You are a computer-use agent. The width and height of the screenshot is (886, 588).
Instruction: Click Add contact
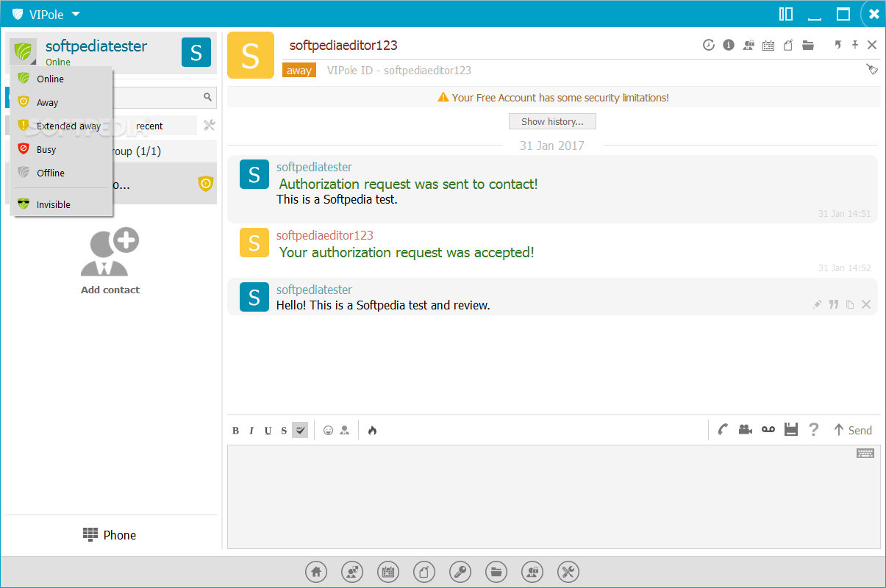(x=110, y=262)
